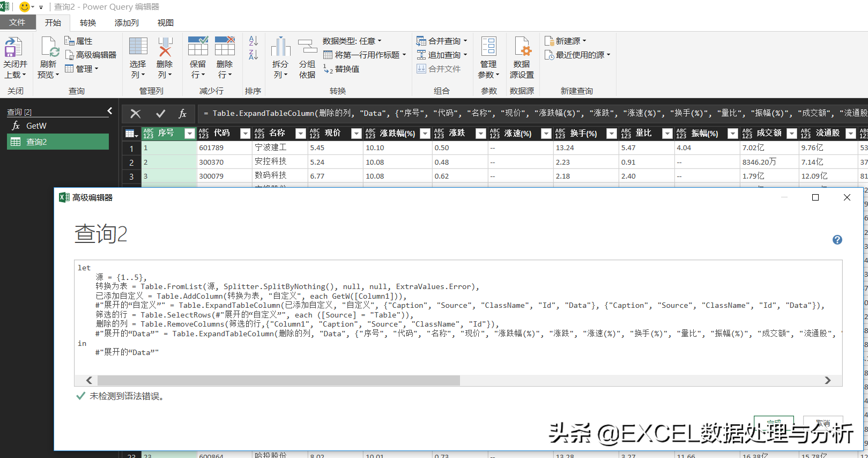Confirm the formula with the checkmark icon
Screen dimensions: 868x458
160,114
